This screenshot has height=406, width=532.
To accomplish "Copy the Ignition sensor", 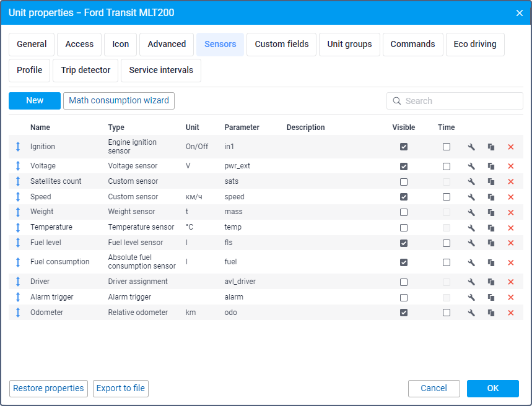I will click(x=491, y=147).
